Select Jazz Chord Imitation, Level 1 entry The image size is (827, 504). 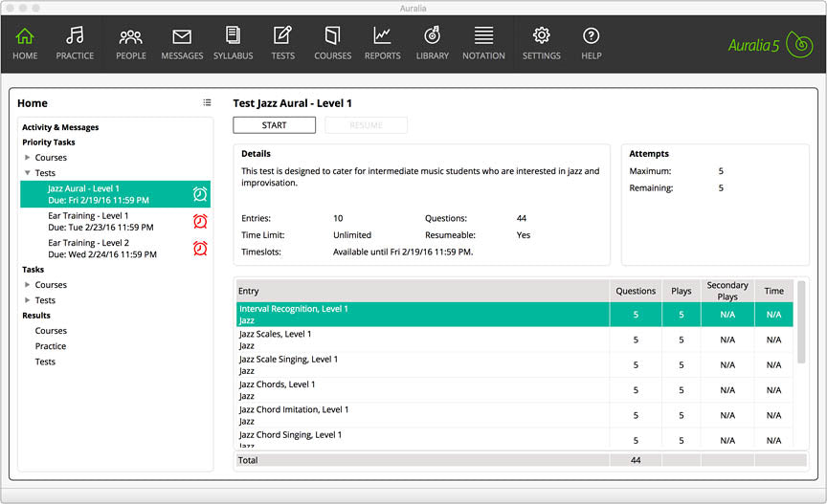click(514, 415)
